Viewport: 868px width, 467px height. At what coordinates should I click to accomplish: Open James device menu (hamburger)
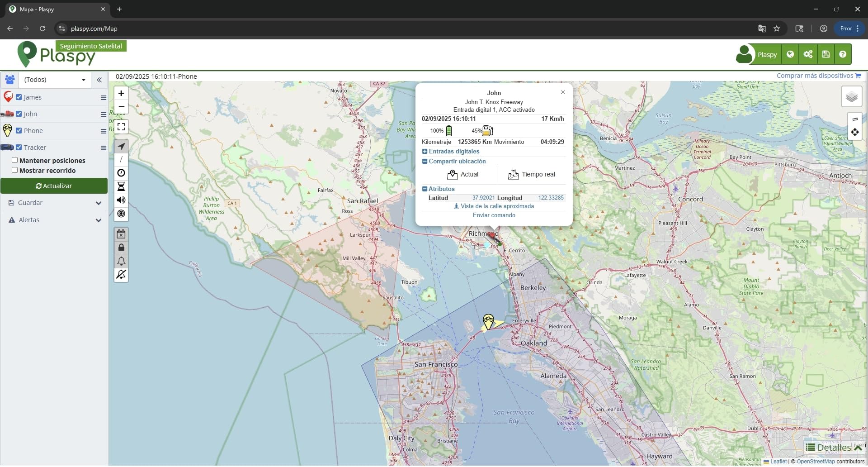click(104, 98)
